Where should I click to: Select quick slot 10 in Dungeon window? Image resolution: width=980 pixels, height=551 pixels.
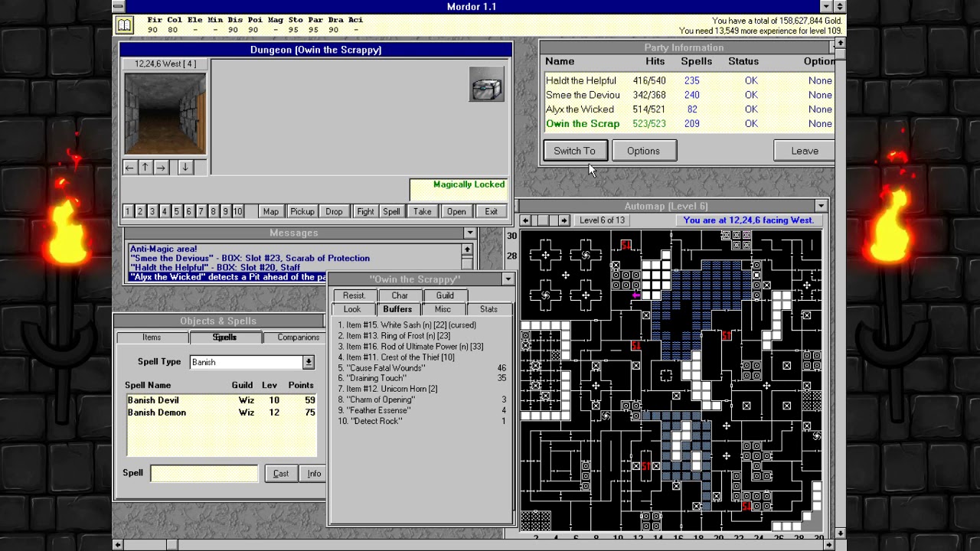click(x=238, y=212)
